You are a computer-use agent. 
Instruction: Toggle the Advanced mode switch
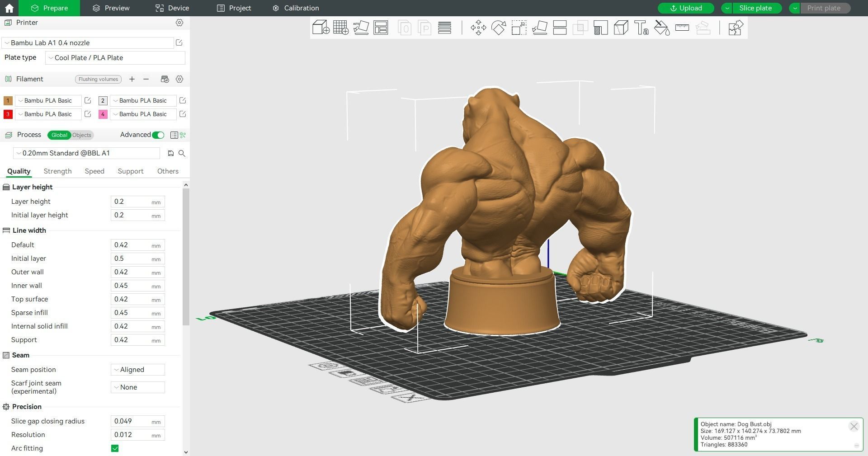[x=158, y=135]
